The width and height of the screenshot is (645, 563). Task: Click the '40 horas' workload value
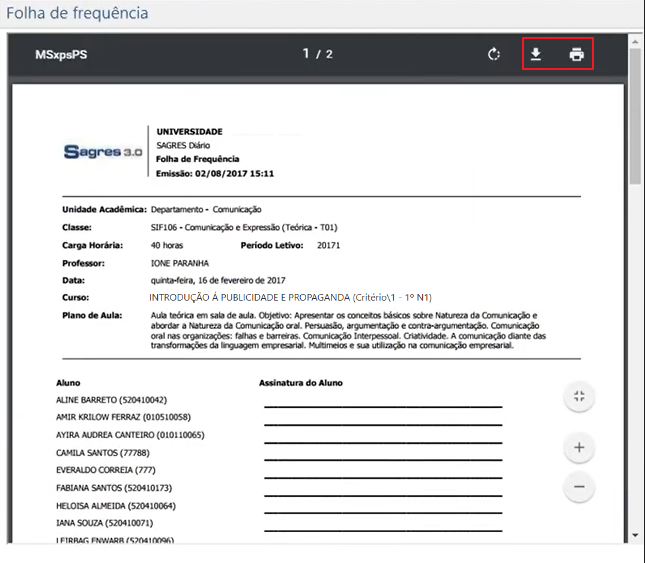(167, 246)
